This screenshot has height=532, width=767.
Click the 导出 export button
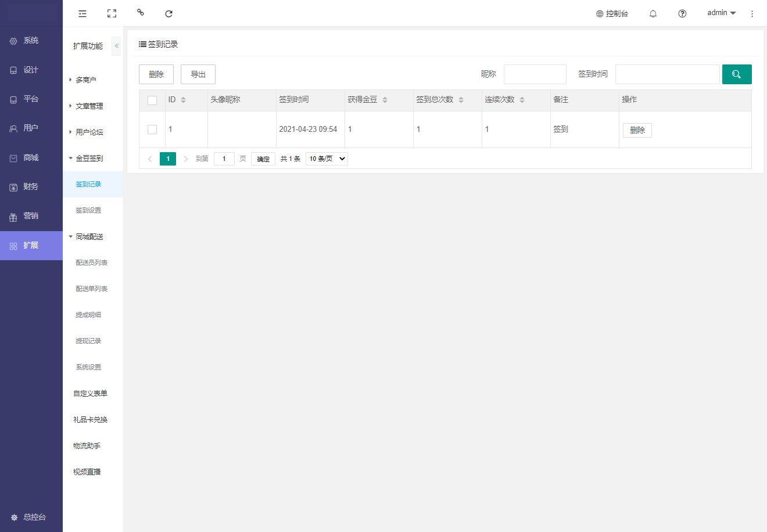point(198,74)
